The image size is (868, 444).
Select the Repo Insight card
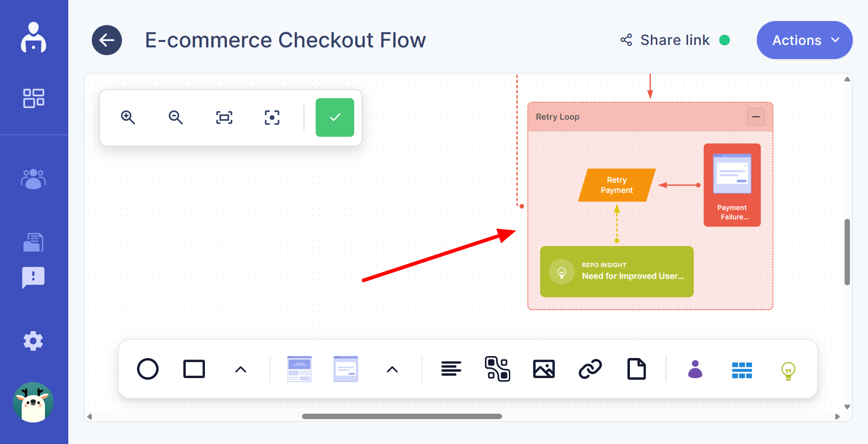pos(617,272)
